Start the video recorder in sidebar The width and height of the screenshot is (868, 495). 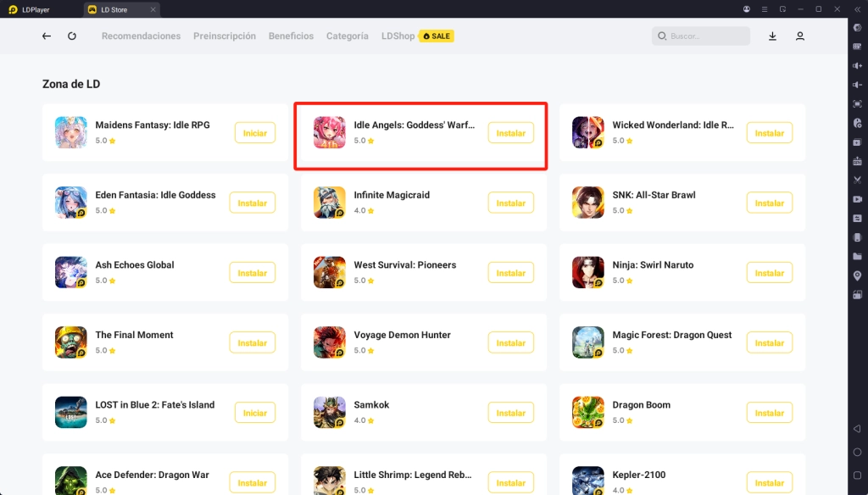[858, 199]
